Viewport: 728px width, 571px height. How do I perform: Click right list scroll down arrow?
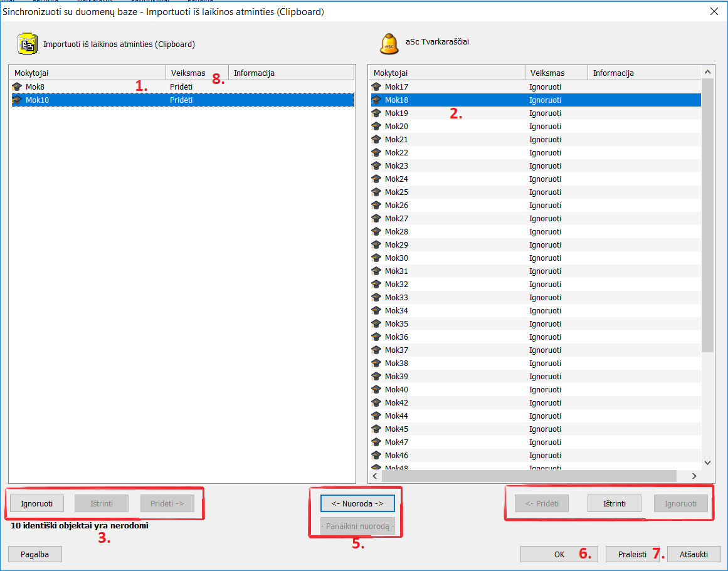[708, 463]
